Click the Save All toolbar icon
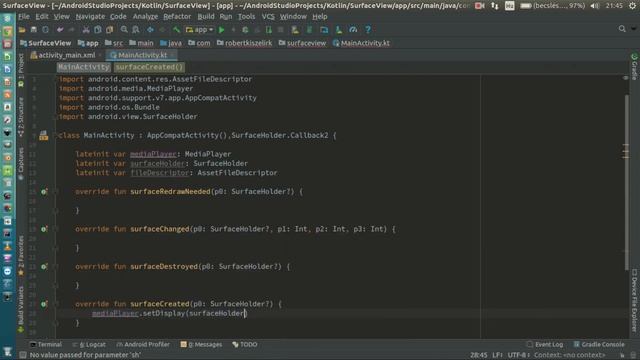This screenshot has height=360, width=640. (33, 30)
